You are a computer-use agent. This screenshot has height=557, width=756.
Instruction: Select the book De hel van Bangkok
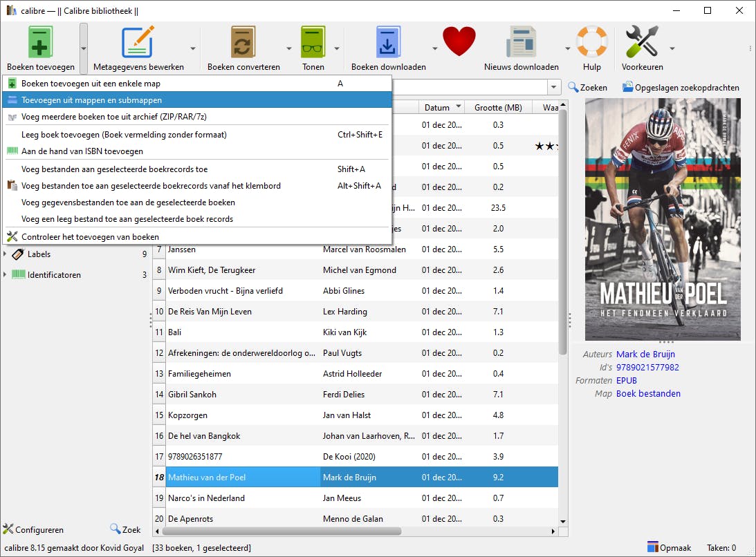point(243,436)
